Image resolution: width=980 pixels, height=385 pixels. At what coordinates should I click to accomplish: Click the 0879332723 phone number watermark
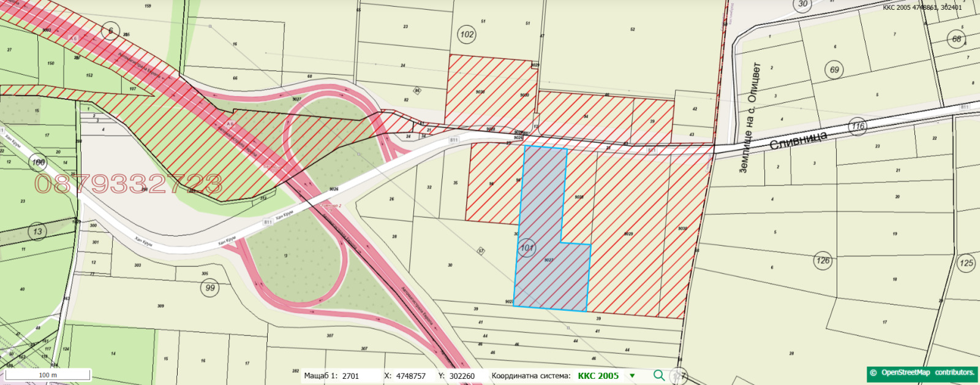pyautogui.click(x=129, y=184)
